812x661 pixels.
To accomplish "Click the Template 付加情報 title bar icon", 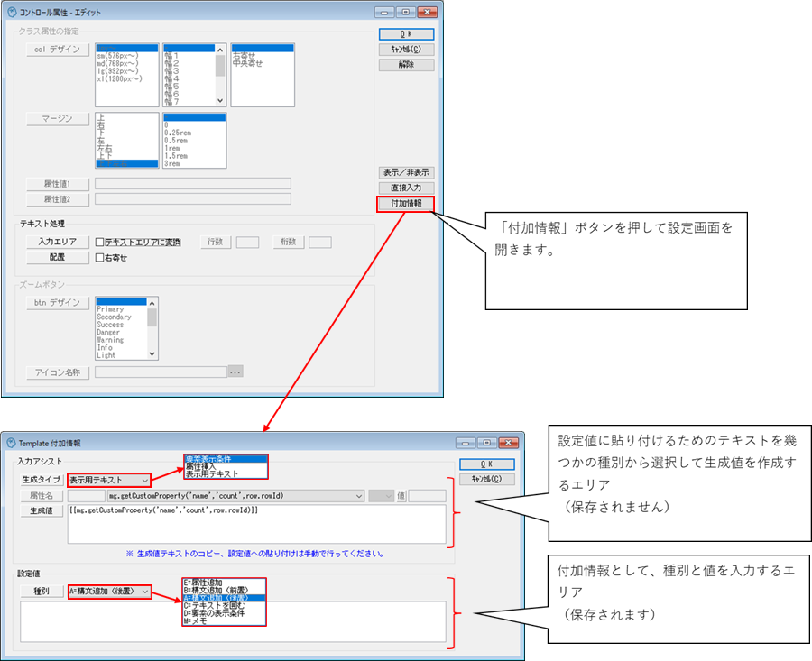I will (x=12, y=443).
